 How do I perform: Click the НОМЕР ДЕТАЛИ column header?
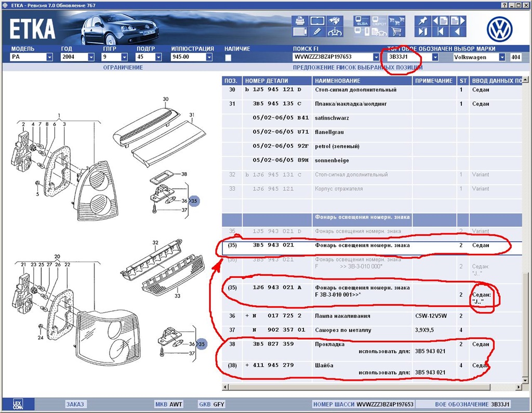pyautogui.click(x=277, y=81)
